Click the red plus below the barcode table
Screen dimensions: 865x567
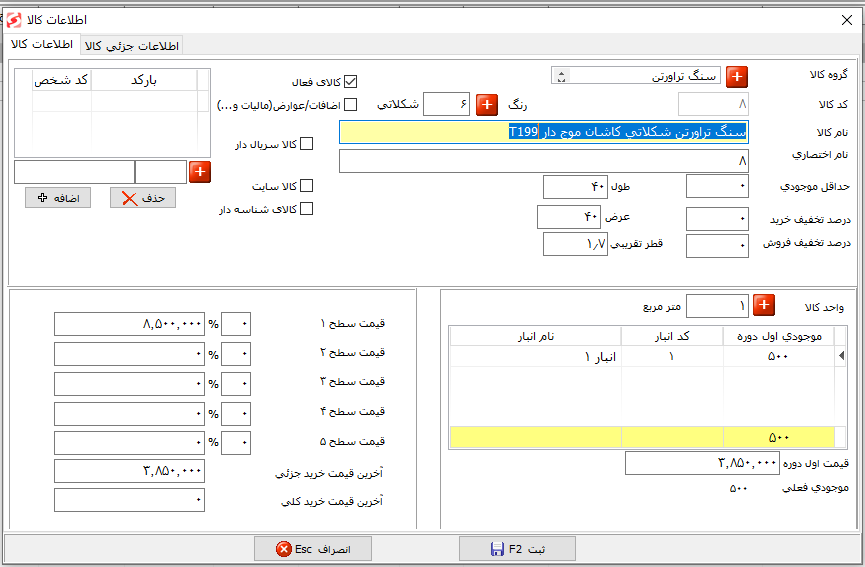pyautogui.click(x=200, y=172)
